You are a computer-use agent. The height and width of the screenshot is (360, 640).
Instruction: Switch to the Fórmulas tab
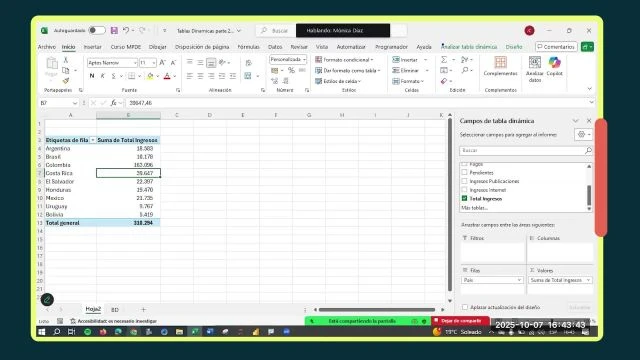[x=248, y=47]
